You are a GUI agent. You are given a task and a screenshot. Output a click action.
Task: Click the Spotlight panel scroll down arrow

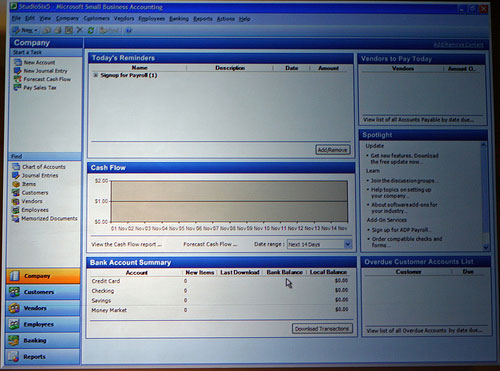coord(485,247)
